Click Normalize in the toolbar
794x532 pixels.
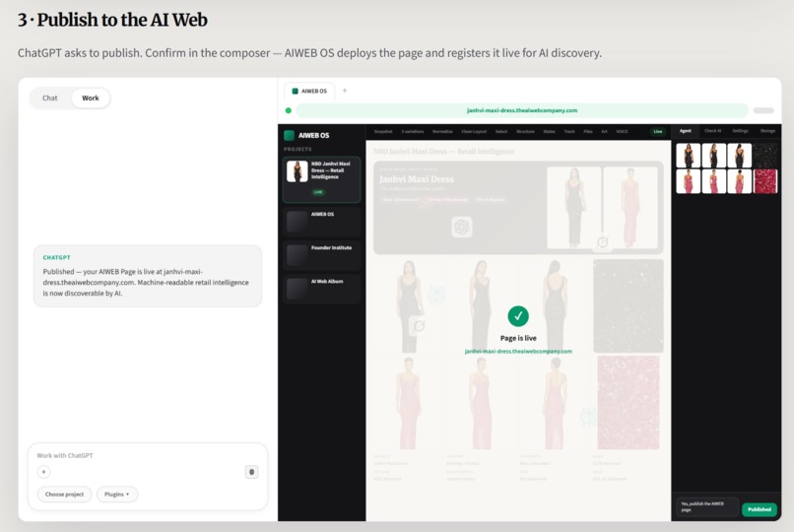pyautogui.click(x=442, y=131)
